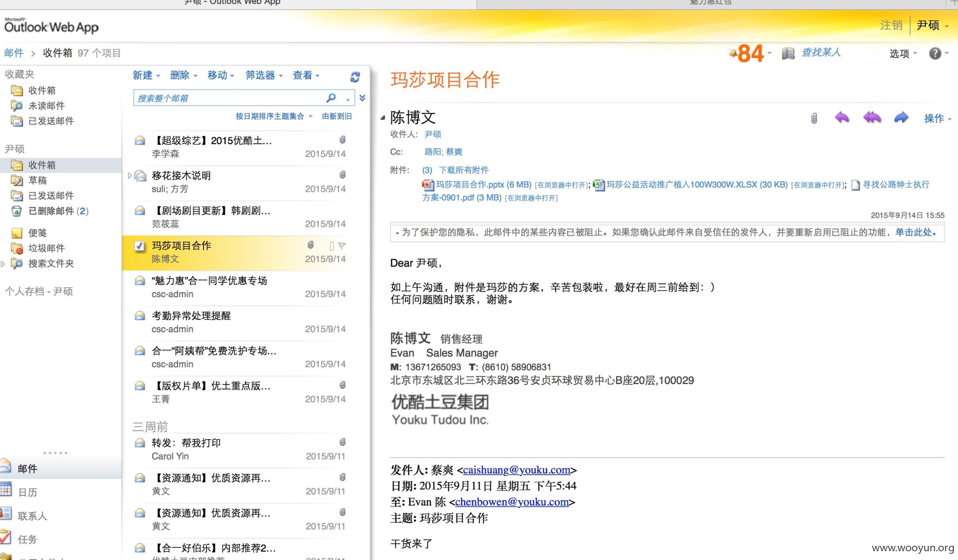Click caishuang@youku.com email link
The width and height of the screenshot is (958, 560).
(x=517, y=470)
